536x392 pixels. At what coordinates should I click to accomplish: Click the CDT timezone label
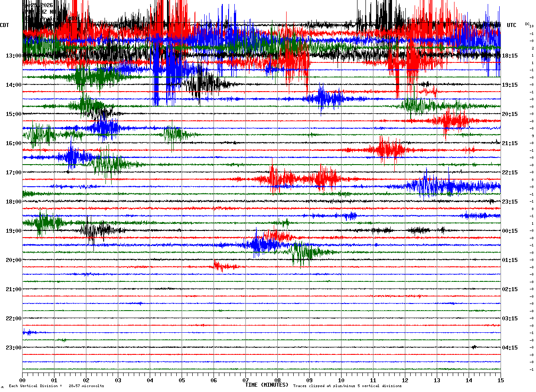click(5, 25)
